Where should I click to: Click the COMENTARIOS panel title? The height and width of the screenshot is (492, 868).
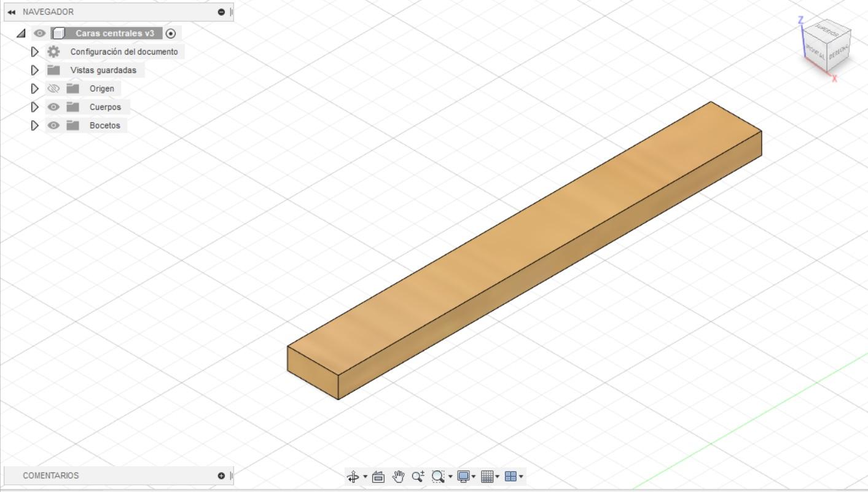click(51, 475)
